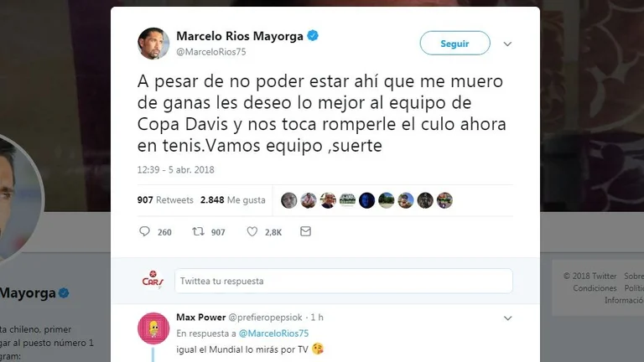The height and width of the screenshot is (362, 644).
Task: Click the CARS avatar beside reply box
Action: pyautogui.click(x=153, y=281)
